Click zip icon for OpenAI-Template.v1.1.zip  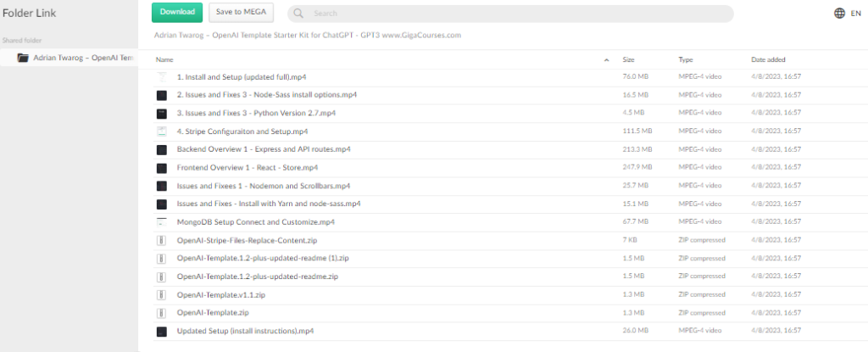click(162, 295)
